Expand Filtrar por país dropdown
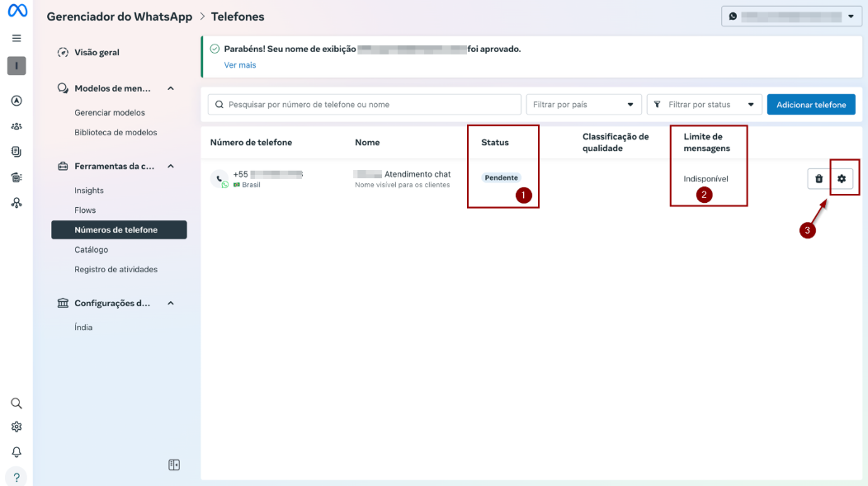 click(583, 105)
